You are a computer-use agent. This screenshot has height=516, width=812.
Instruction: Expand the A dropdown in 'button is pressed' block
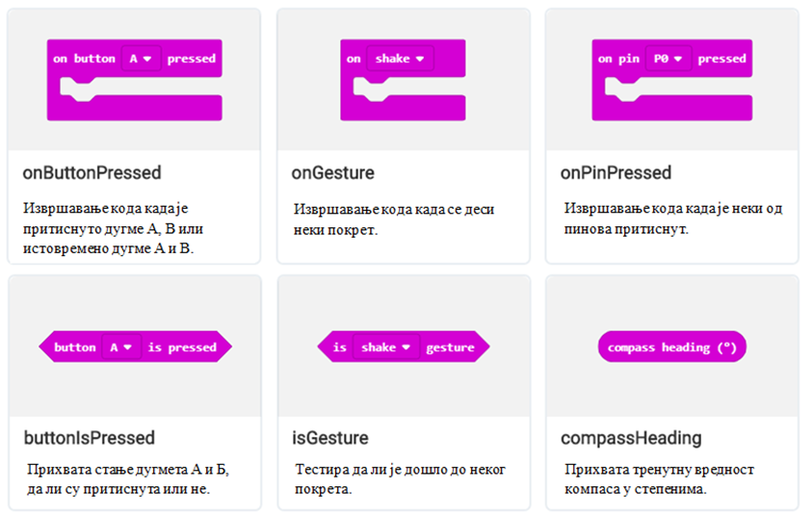click(x=121, y=347)
